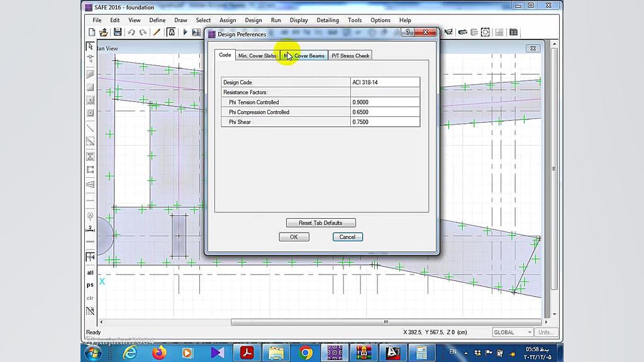The image size is (644, 362).
Task: Open the Define menu
Action: 157,20
